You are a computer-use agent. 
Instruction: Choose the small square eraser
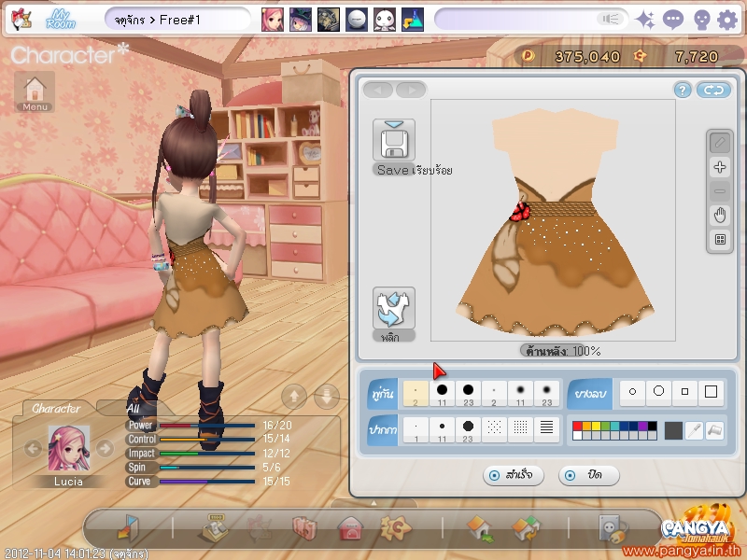point(684,392)
